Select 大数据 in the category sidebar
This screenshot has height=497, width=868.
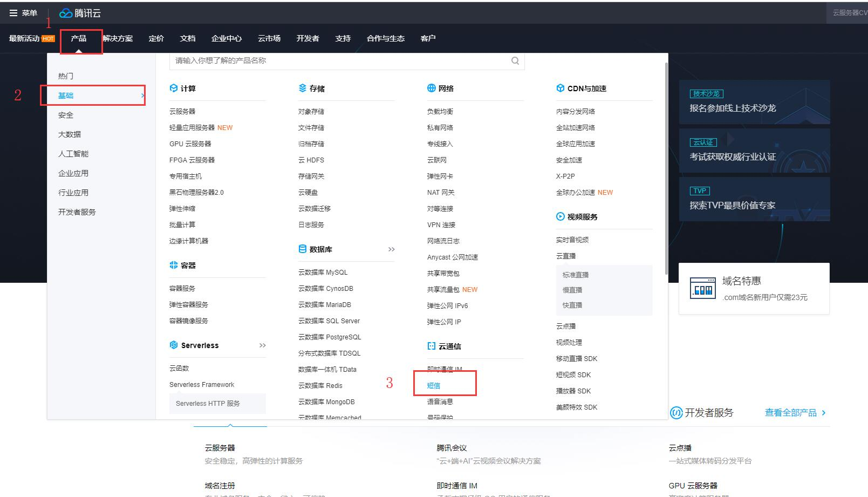[70, 134]
